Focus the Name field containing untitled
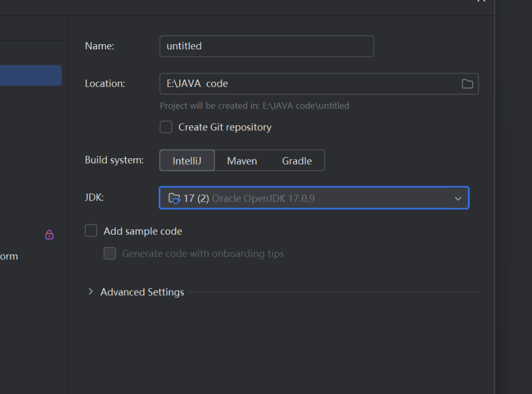 click(267, 46)
